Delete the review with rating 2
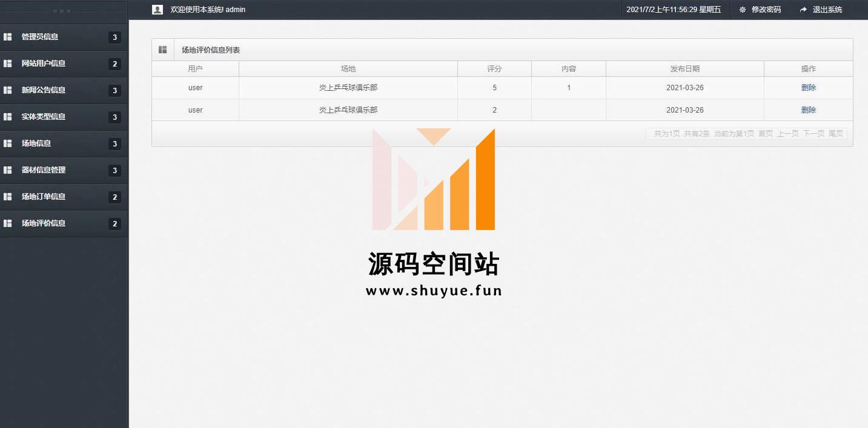Image resolution: width=868 pixels, height=428 pixels. (808, 110)
